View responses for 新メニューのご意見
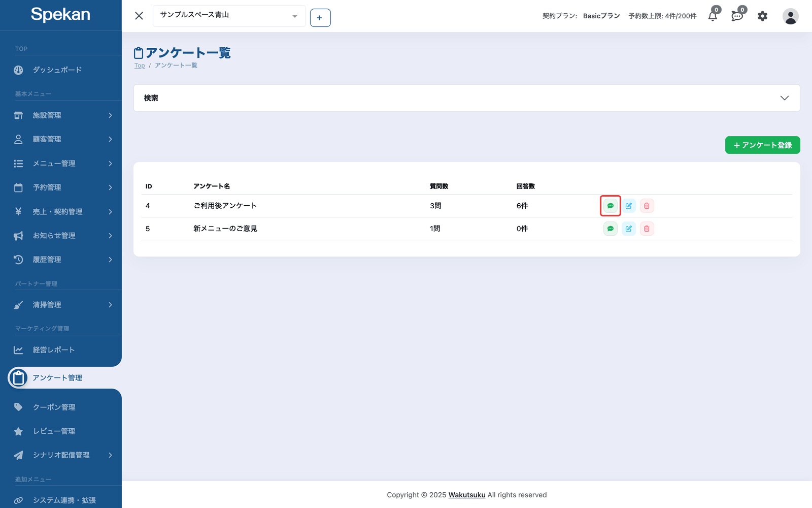The height and width of the screenshot is (508, 812). tap(611, 229)
